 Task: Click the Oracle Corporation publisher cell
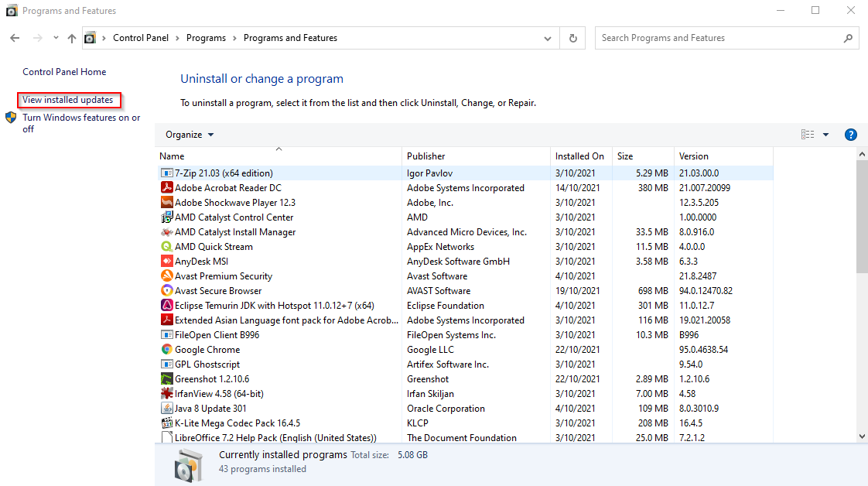(x=446, y=408)
